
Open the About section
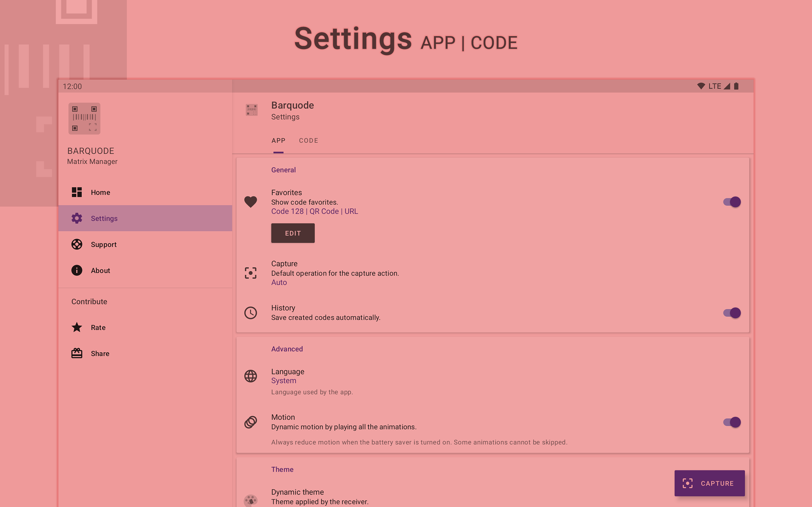coord(100,270)
